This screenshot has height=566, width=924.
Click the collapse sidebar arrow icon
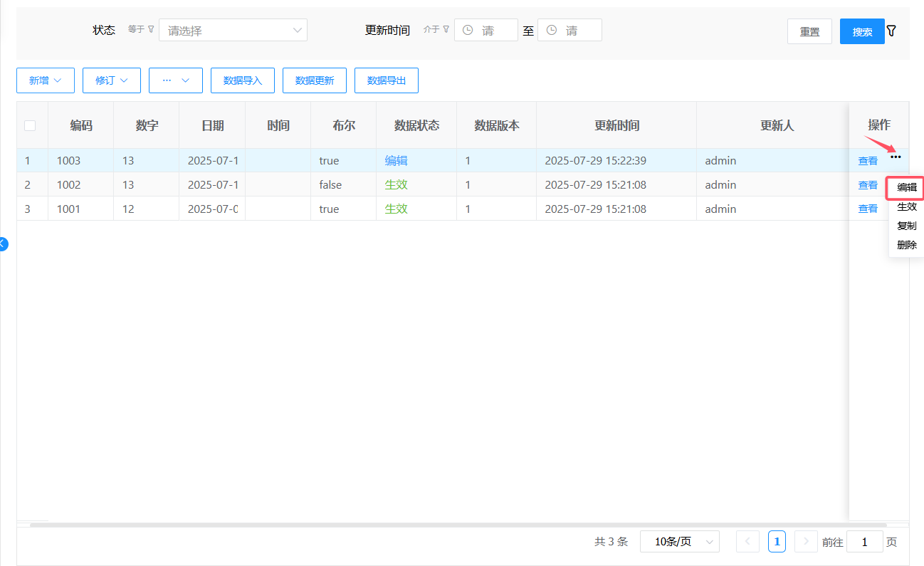[3, 243]
